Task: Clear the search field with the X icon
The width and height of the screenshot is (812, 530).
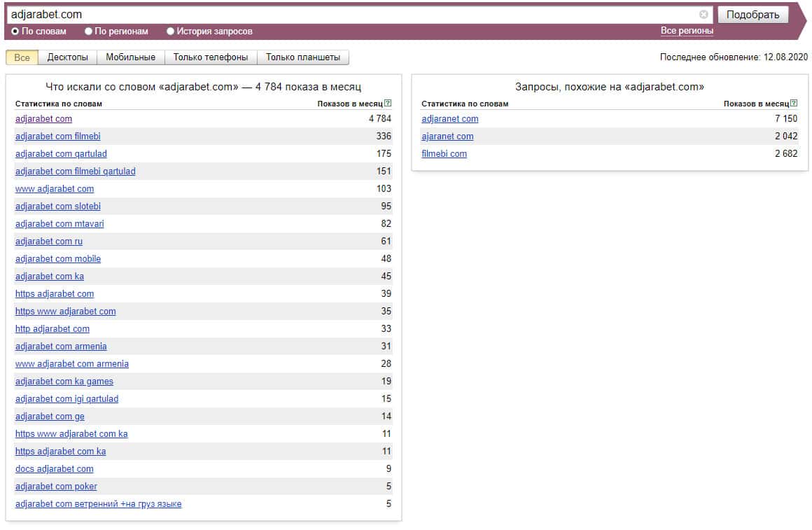Action: point(703,15)
